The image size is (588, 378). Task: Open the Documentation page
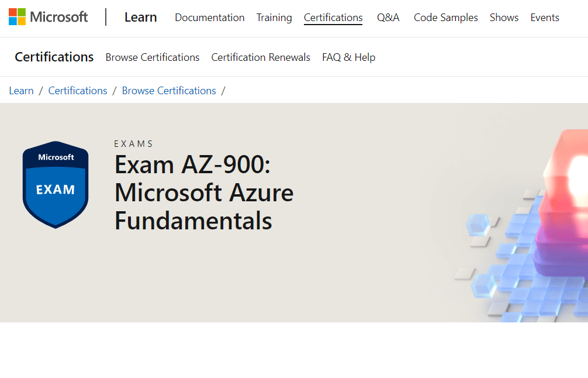[209, 18]
